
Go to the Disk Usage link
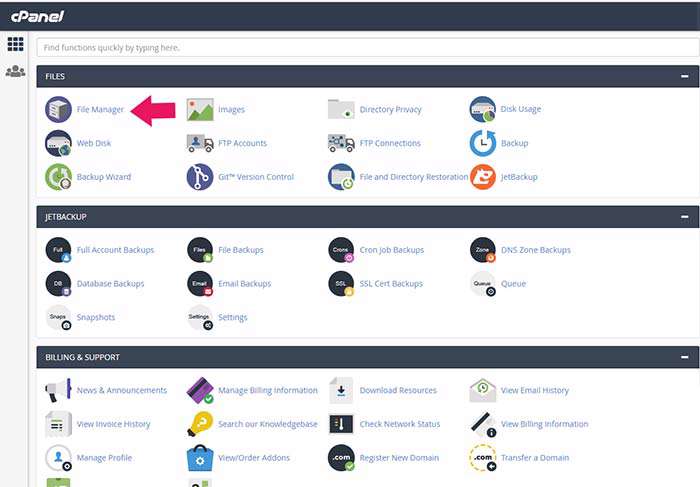[x=521, y=109]
